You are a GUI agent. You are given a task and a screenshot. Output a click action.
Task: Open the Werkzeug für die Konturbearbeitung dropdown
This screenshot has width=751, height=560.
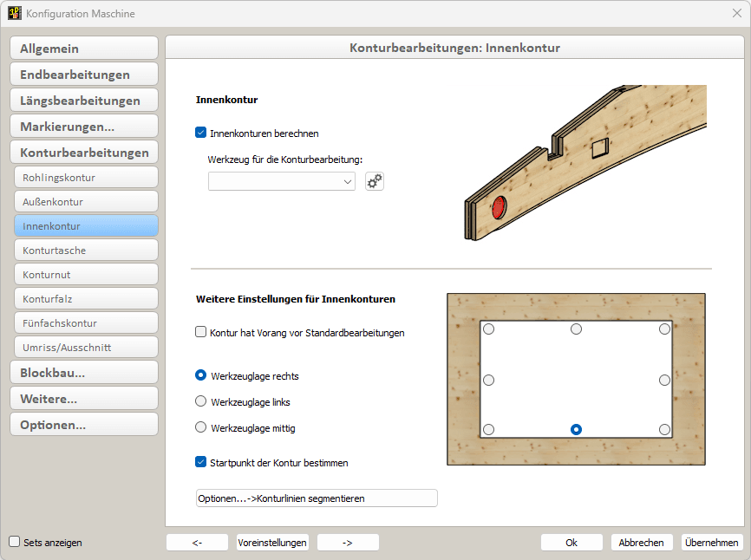tap(282, 181)
